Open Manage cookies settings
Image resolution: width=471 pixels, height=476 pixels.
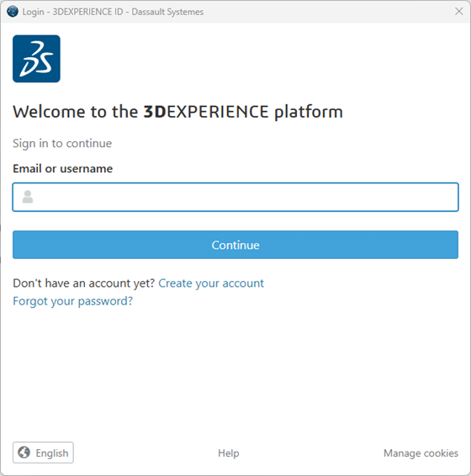[421, 453]
